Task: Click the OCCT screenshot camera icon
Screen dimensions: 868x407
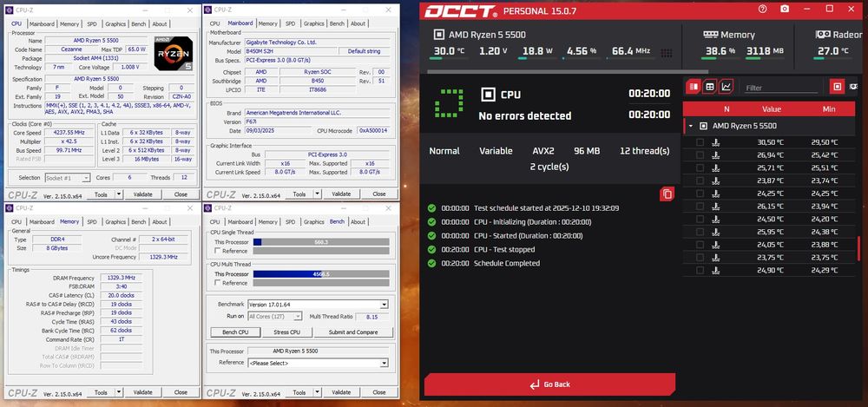Action: 785,9
